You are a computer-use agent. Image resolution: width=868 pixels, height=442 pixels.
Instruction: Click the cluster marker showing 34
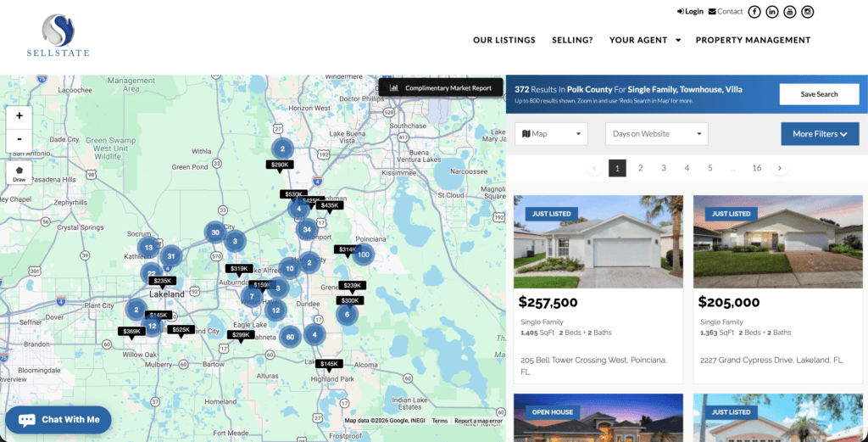pyautogui.click(x=307, y=229)
